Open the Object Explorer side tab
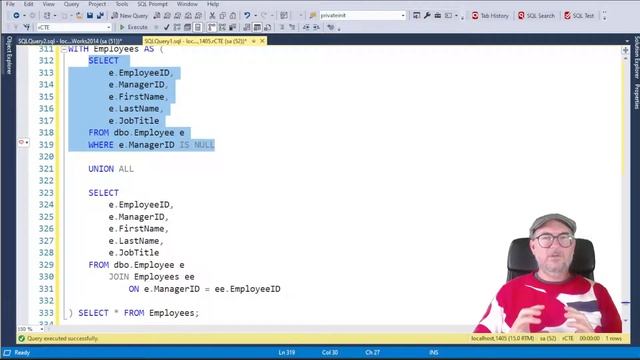This screenshot has width=640, height=360. (9, 55)
